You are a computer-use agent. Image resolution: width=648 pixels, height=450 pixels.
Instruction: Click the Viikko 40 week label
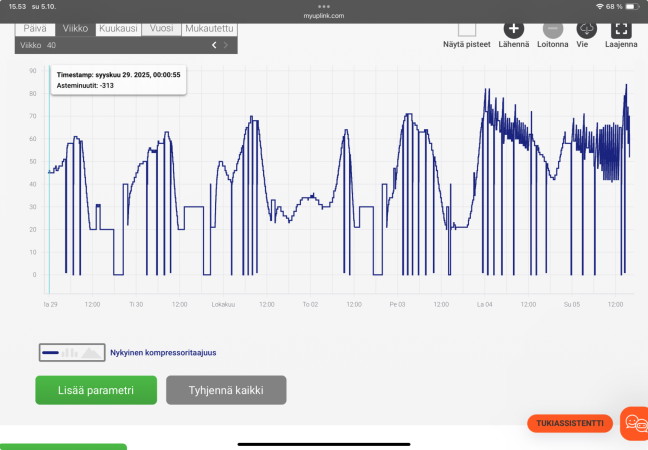tap(38, 45)
